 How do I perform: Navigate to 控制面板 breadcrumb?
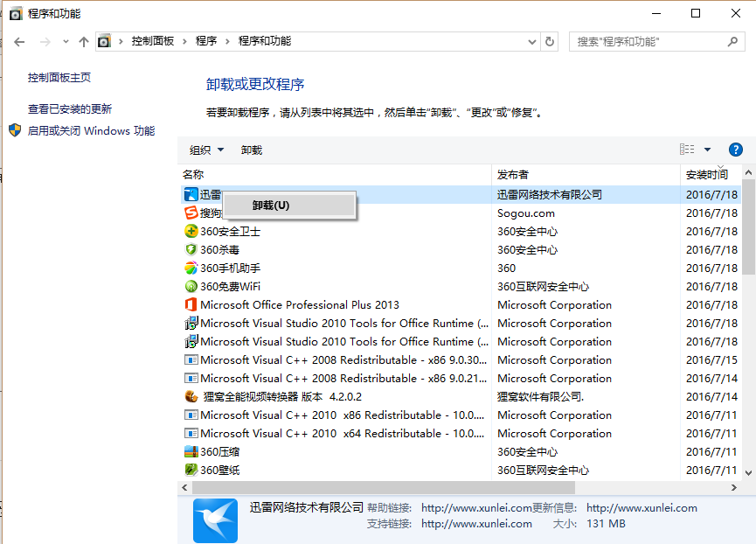point(153,41)
